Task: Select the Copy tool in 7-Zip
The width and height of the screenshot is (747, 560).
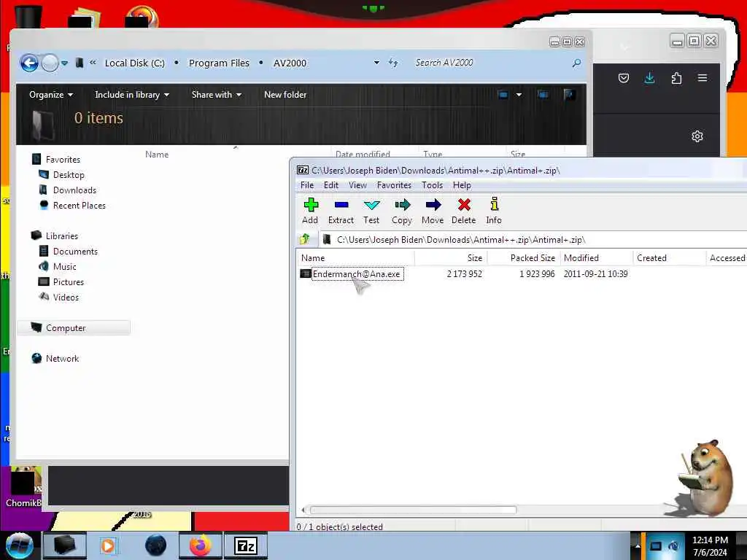Action: click(402, 211)
